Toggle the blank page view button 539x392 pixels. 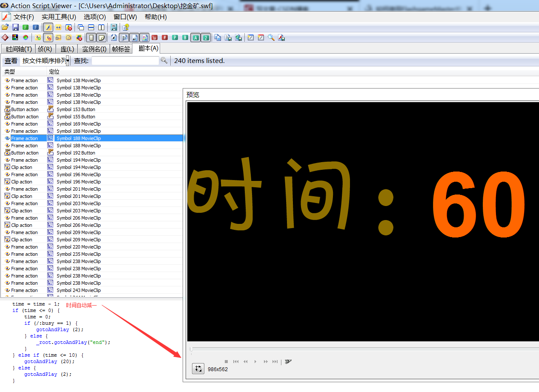(x=91, y=37)
